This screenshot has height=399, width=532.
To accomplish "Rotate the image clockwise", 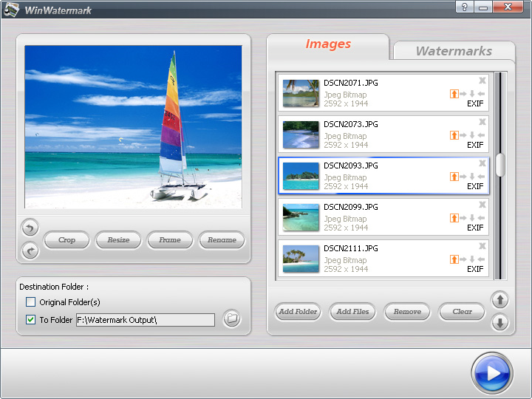I will [30, 251].
